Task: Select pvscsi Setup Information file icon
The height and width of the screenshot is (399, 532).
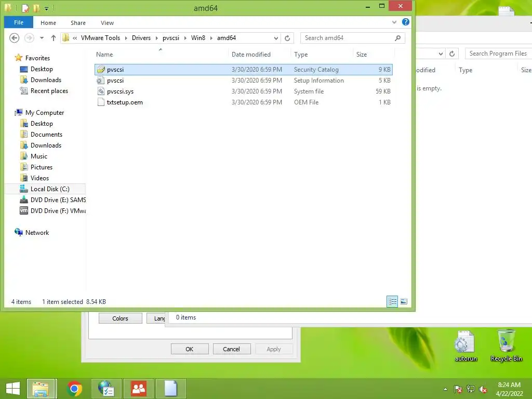Action: point(101,81)
